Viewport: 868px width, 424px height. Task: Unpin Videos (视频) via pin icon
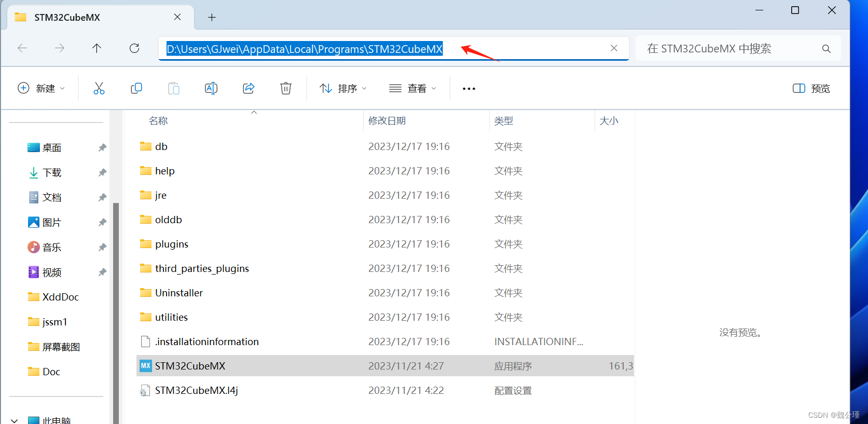(102, 272)
